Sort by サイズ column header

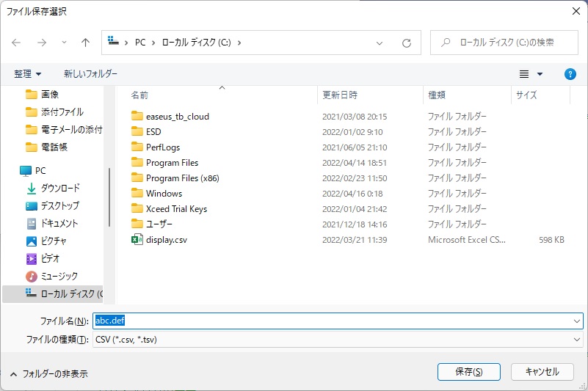click(x=526, y=95)
